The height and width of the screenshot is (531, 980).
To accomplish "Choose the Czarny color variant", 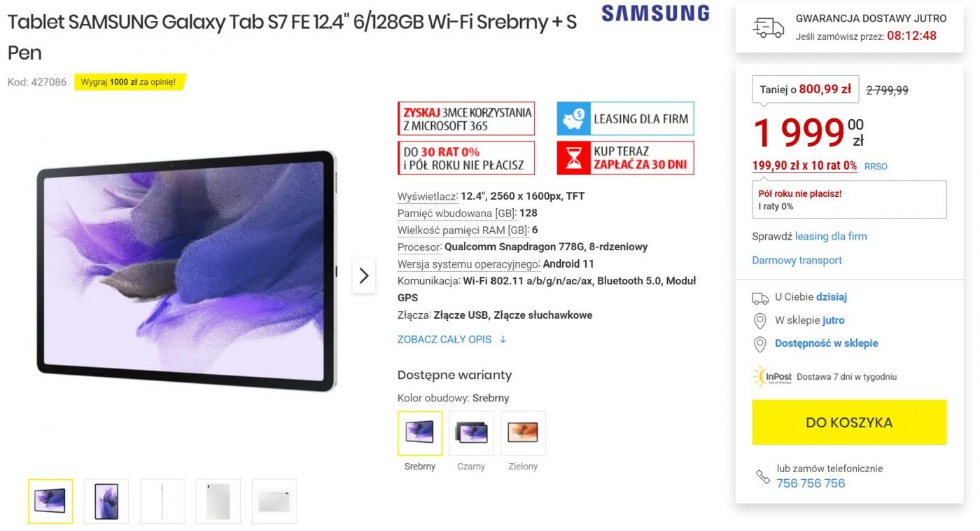I will point(471,434).
